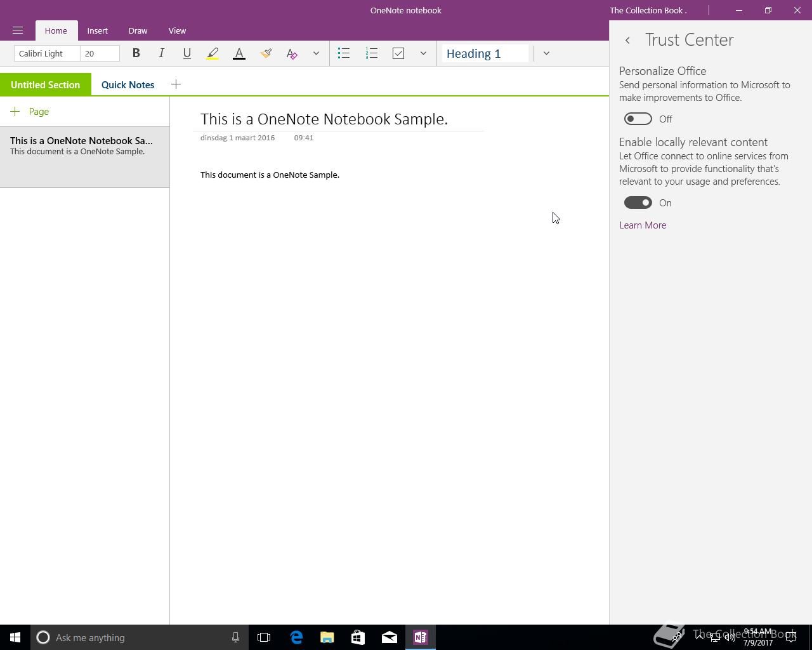Launch Microsoft Edge from the taskbar

tap(296, 637)
